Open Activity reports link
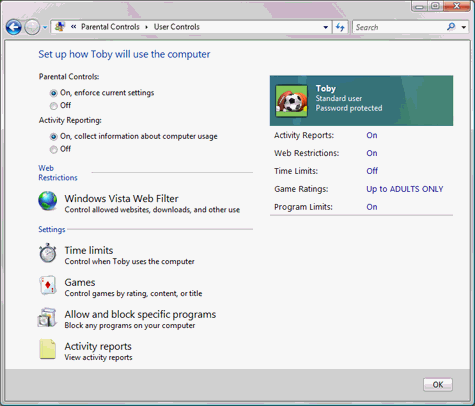This screenshot has width=475, height=406. (x=98, y=346)
